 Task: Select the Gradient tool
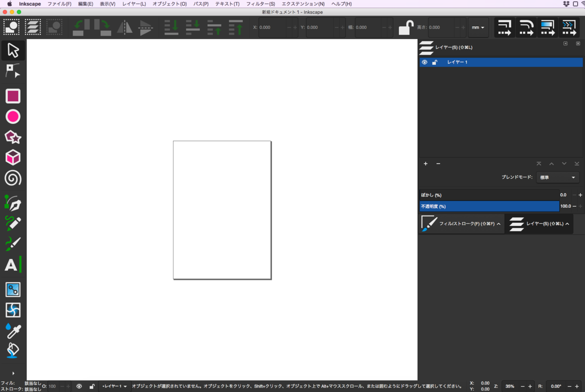point(13,290)
